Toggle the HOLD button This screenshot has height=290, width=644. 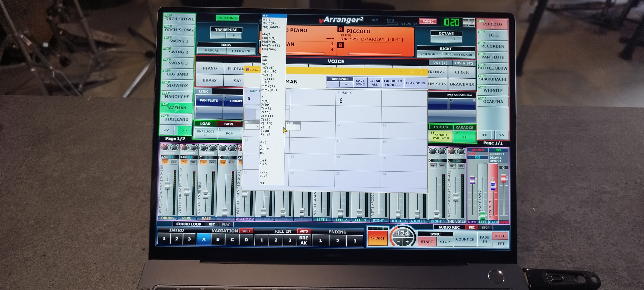500,236
